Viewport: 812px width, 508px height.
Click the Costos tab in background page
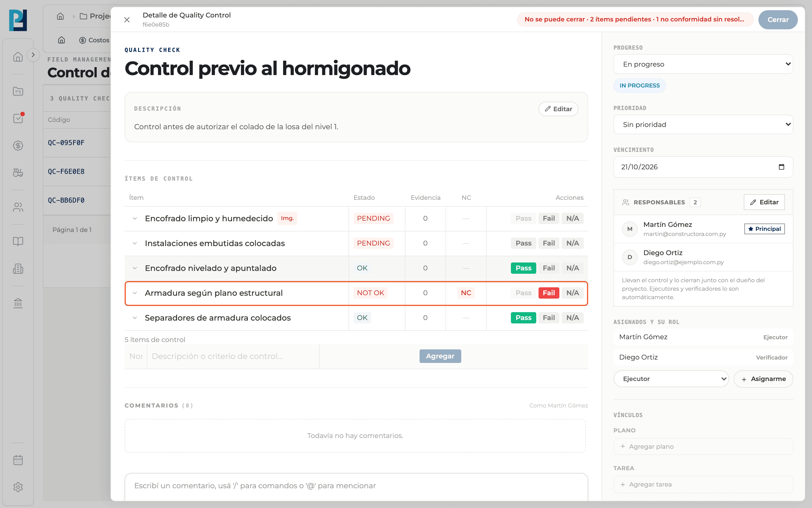pyautogui.click(x=94, y=40)
